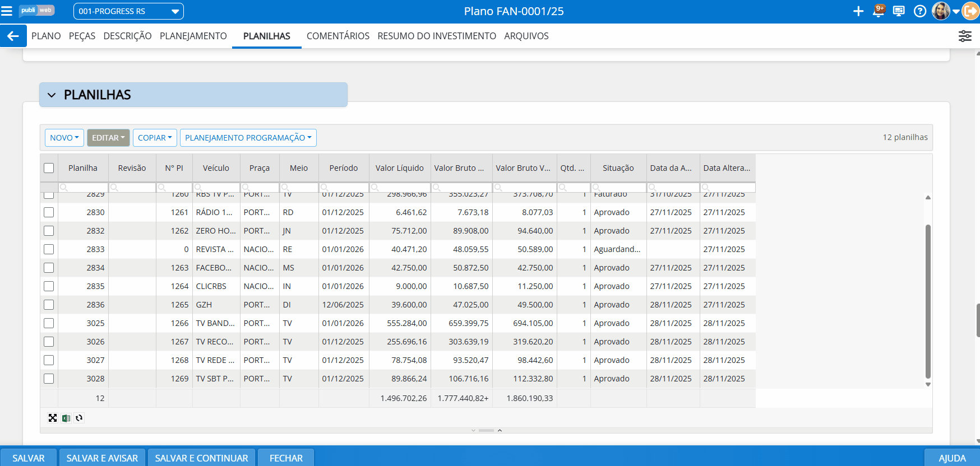Select the checkbox for planilha 3025
980x466 pixels.
pos(49,323)
